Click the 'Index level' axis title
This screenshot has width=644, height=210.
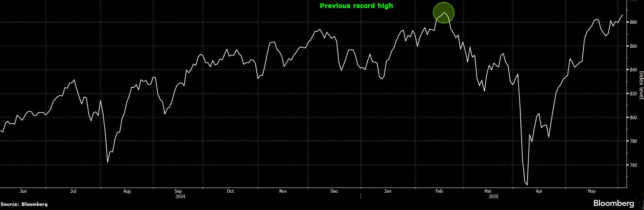point(641,85)
